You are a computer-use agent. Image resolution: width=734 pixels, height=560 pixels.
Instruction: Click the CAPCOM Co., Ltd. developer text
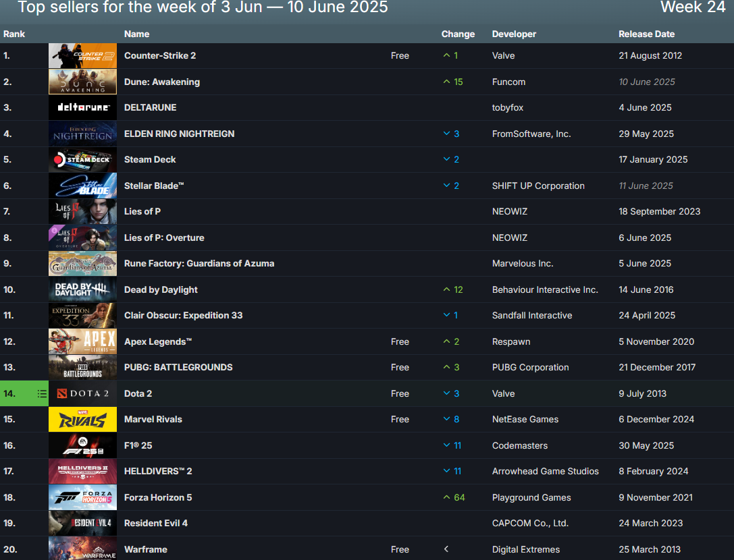[x=530, y=523]
